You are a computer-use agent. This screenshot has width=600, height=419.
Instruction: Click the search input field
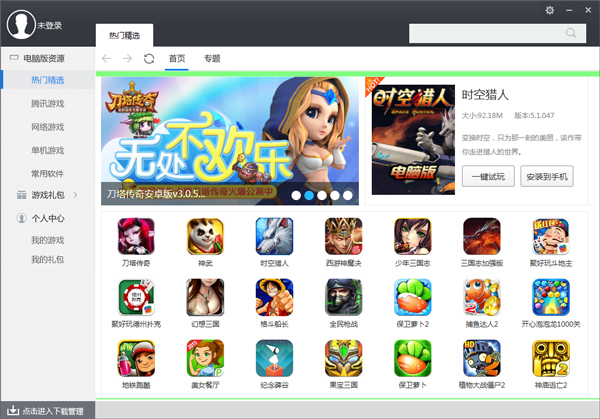[x=497, y=33]
